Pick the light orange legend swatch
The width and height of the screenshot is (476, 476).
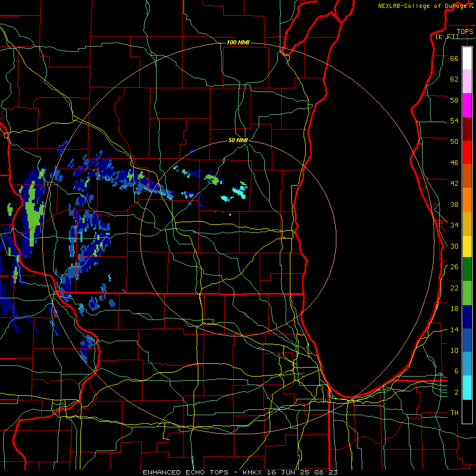pos(467,200)
